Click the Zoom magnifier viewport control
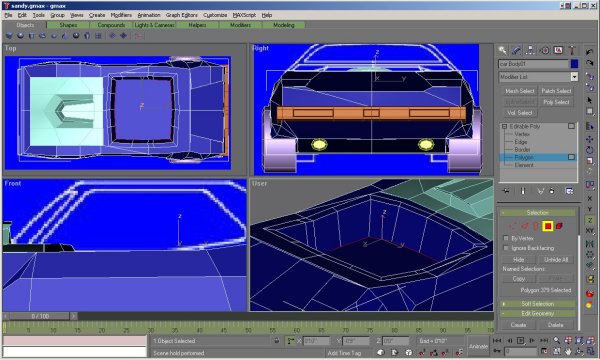Image resolution: width=600 pixels, height=360 pixels. (556, 340)
